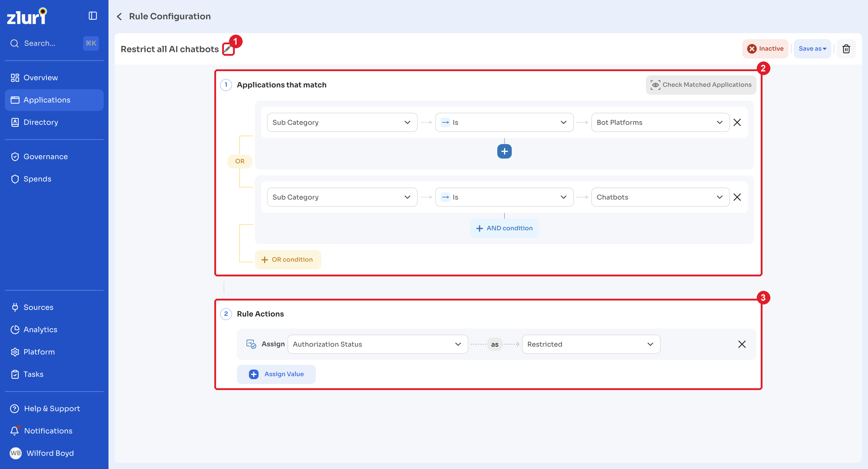Go back with the Rule Configuration arrow
The image size is (868, 469).
[119, 17]
